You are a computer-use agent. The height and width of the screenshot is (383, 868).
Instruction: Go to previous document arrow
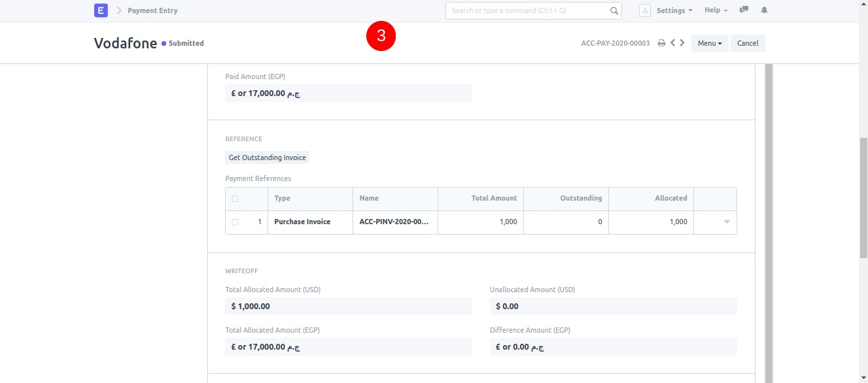[672, 43]
